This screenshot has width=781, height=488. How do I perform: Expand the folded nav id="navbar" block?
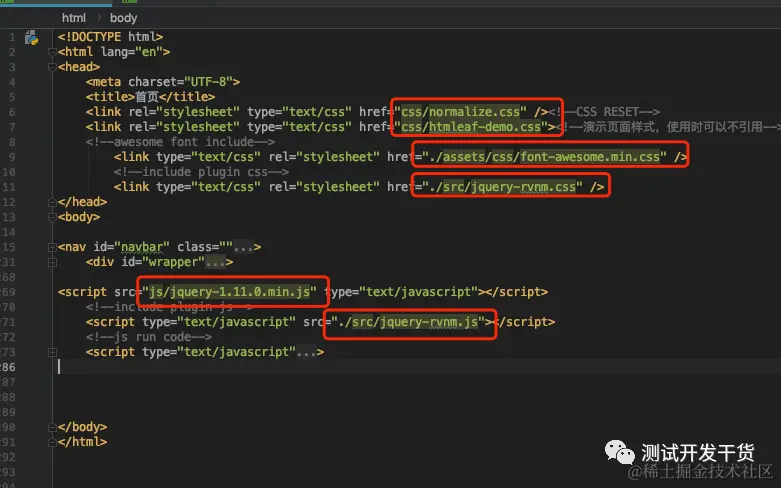click(52, 247)
